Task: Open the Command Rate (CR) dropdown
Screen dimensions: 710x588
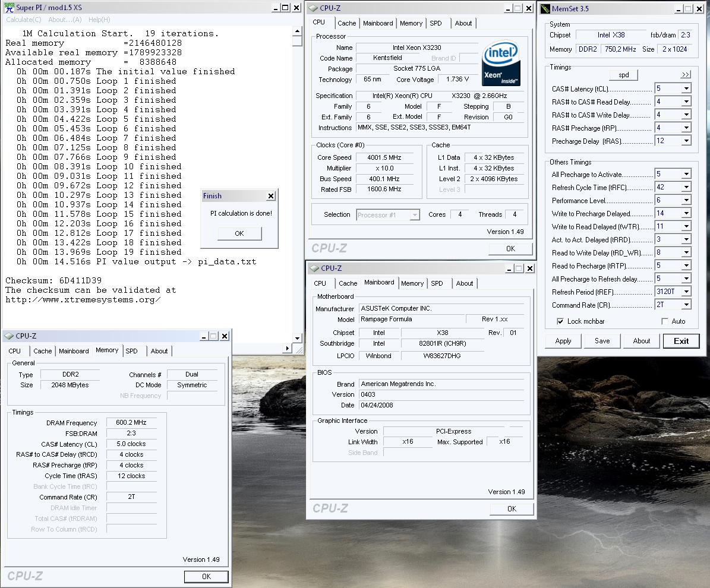Action: coord(686,305)
